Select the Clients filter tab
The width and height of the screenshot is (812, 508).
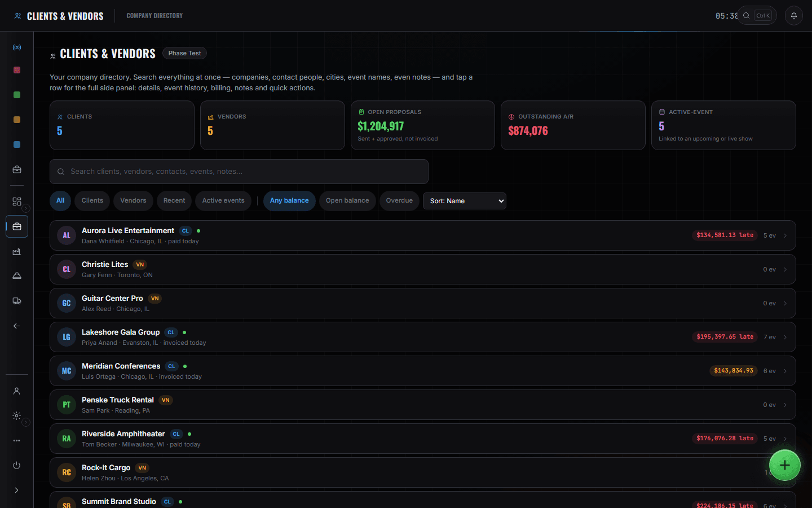point(92,201)
